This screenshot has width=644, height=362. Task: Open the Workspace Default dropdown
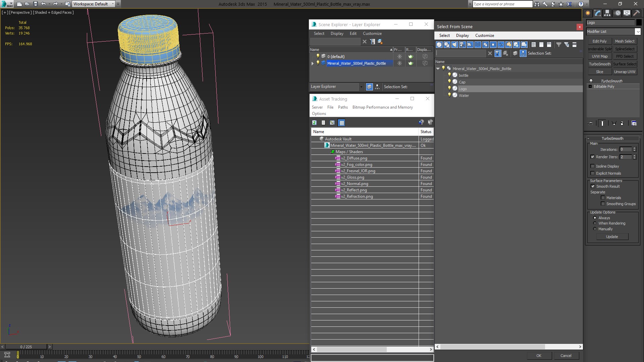click(113, 4)
